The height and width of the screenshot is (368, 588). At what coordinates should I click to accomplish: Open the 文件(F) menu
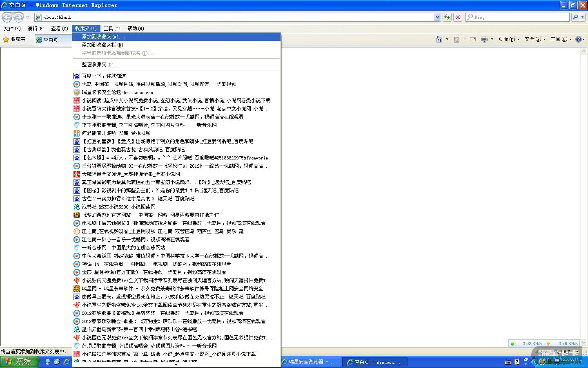tap(12, 29)
